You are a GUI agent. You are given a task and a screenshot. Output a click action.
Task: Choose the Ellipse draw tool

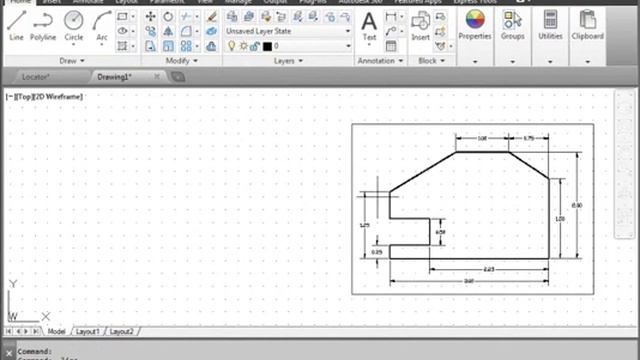(122, 31)
